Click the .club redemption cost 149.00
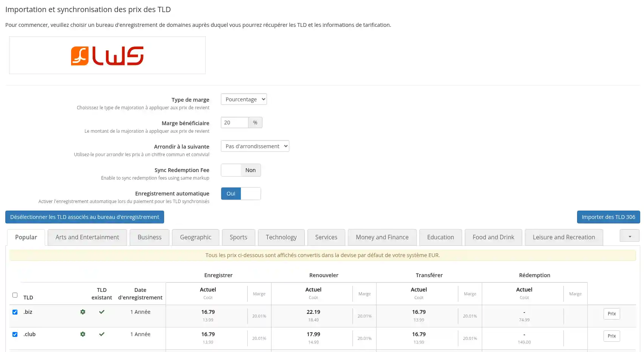 (524, 342)
